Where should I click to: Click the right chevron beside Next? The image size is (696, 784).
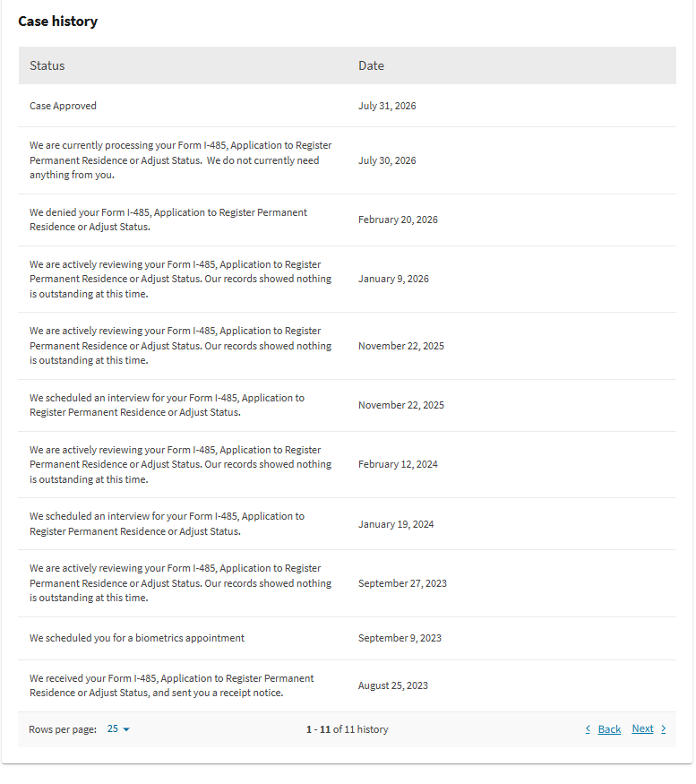click(664, 729)
